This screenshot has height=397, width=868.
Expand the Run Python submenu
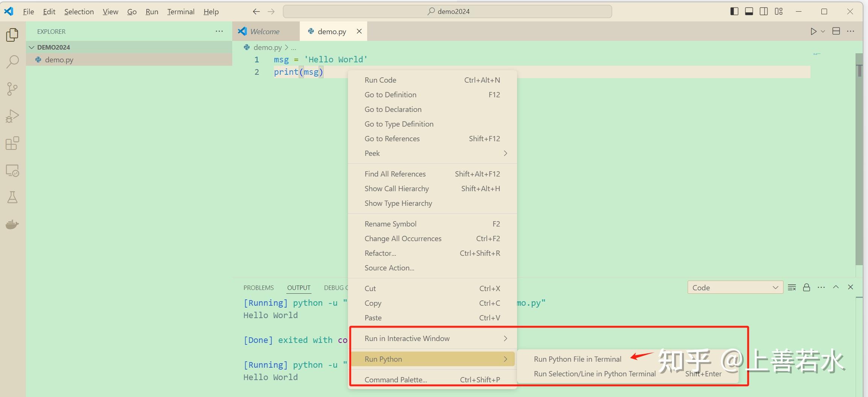coord(432,359)
